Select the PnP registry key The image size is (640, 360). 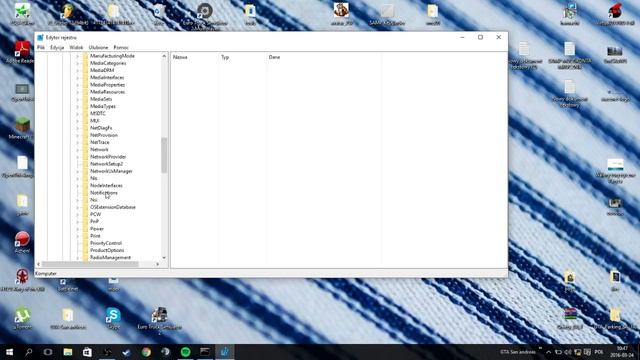pos(94,221)
